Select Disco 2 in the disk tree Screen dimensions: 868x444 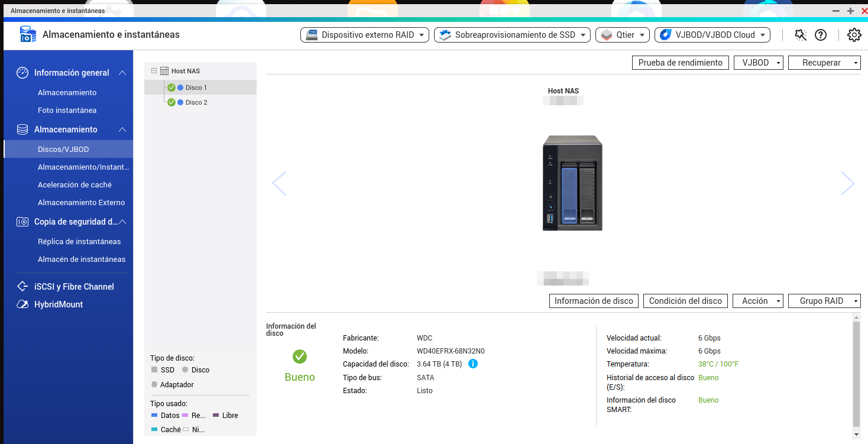pos(196,102)
